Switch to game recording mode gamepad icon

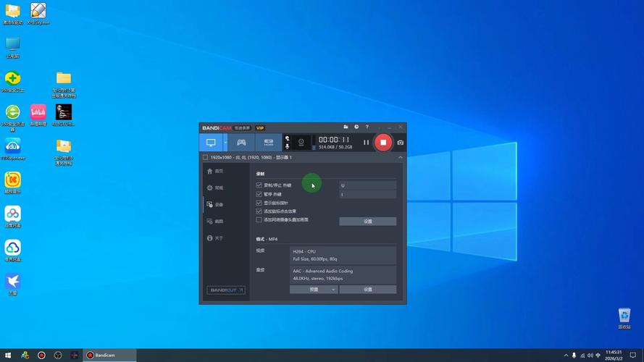(x=241, y=143)
